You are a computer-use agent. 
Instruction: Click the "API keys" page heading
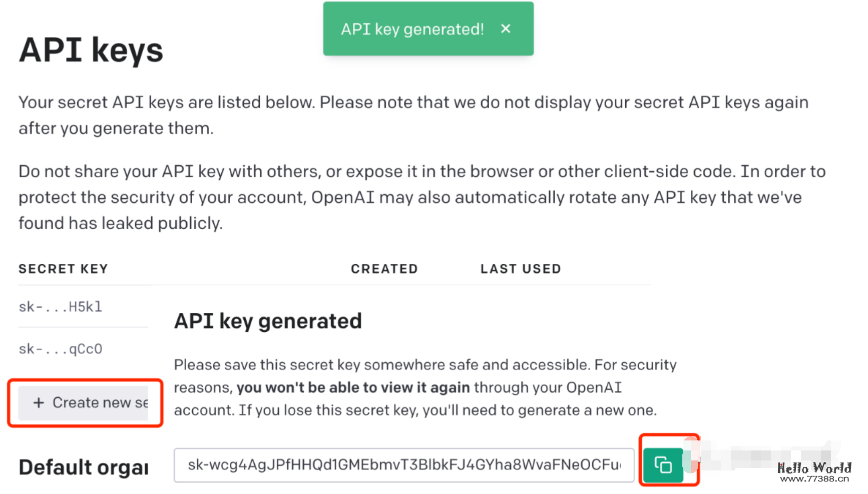coord(91,51)
